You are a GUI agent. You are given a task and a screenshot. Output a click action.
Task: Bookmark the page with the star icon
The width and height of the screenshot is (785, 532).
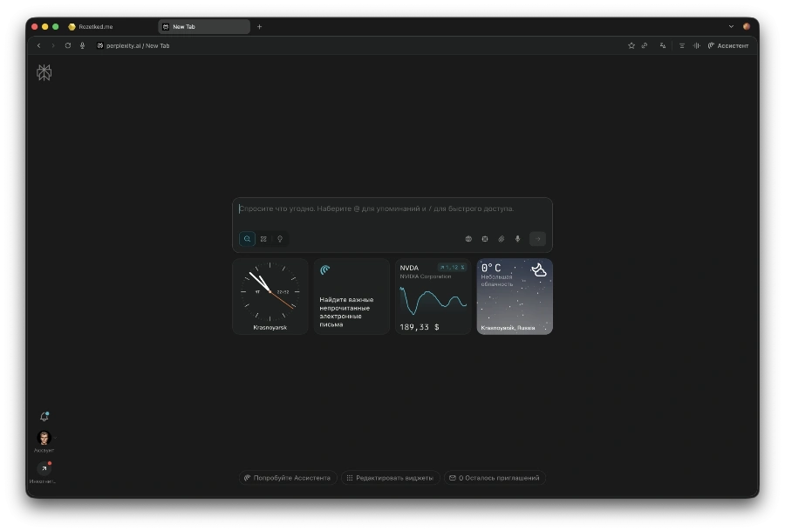tap(631, 45)
